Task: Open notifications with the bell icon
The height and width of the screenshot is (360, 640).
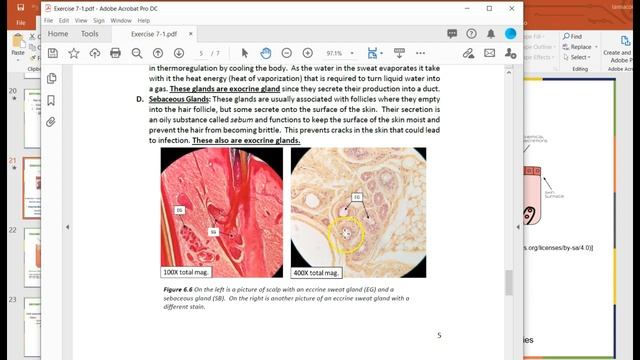Action: [491, 34]
